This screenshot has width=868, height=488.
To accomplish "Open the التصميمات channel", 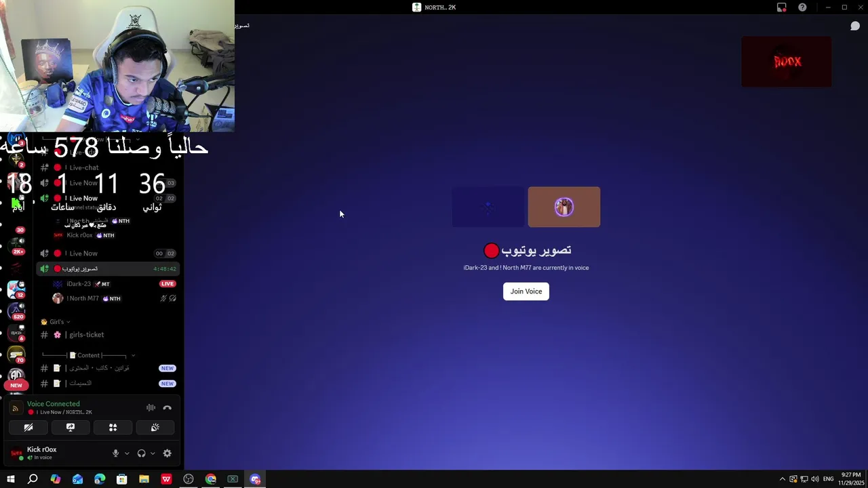I will coord(108,384).
